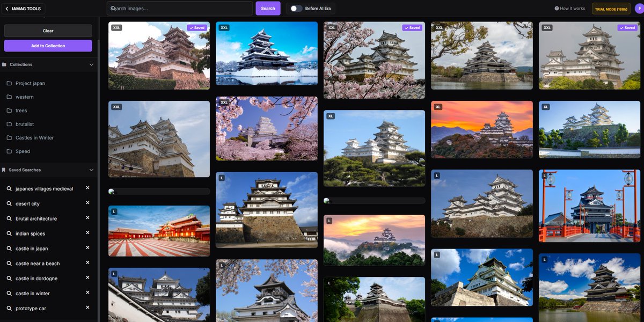This screenshot has width=644, height=322.
Task: Delete the 'castle in winter' saved search
Action: click(87, 293)
